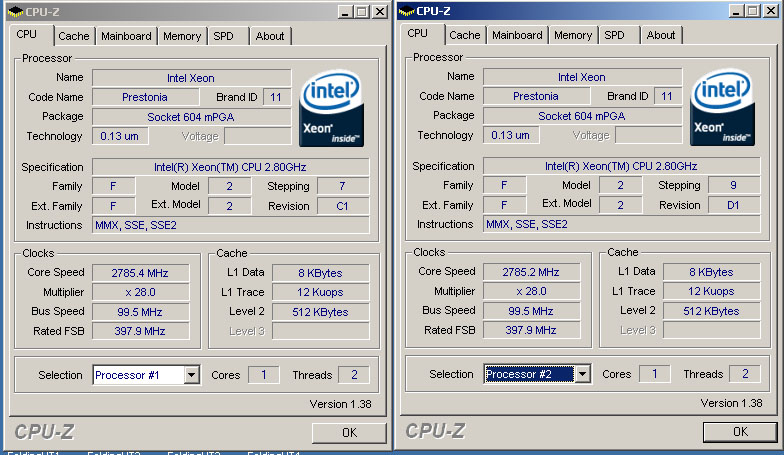Click Name field Intel Xeon in left window

pyautogui.click(x=192, y=78)
